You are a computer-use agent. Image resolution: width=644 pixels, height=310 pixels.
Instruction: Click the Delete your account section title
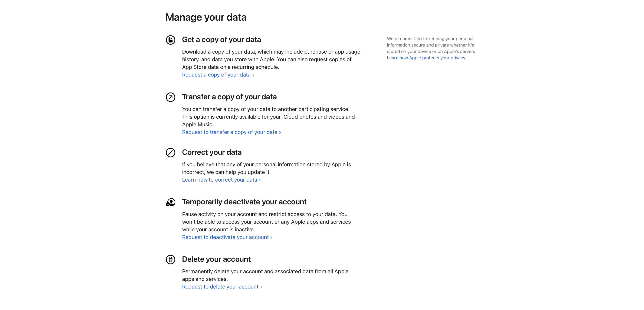pos(216,259)
